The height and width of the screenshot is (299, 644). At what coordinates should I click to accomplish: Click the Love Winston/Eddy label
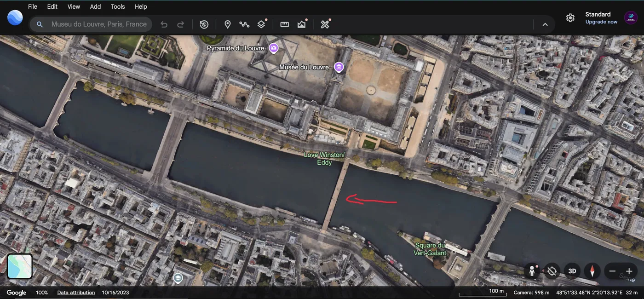(324, 159)
